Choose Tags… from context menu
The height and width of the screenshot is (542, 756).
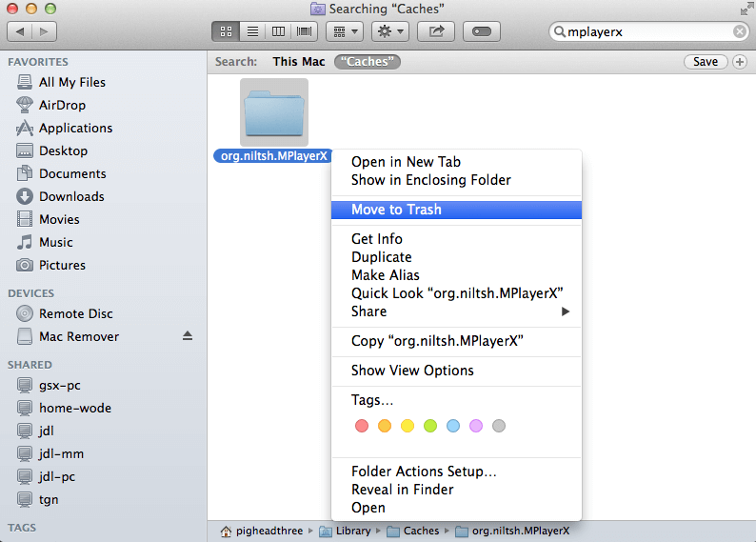(x=456, y=400)
